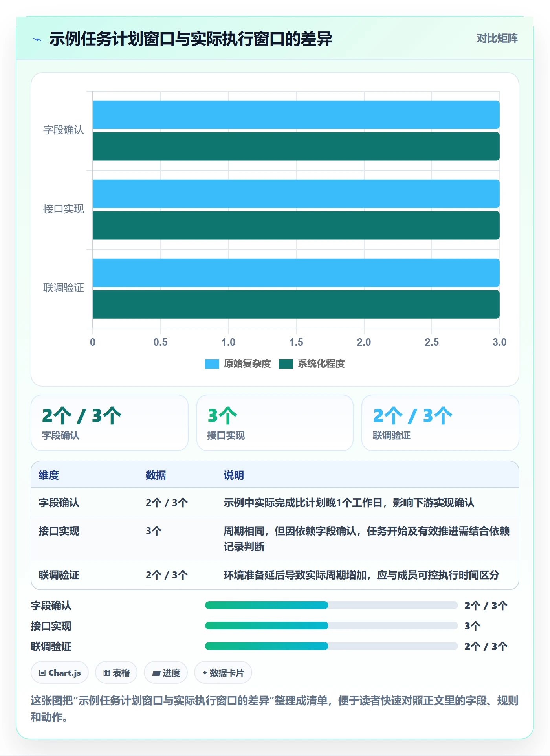Viewport: 550px width, 756px height.
Task: Click the 3.0 x-axis tick label
Action: [499, 342]
